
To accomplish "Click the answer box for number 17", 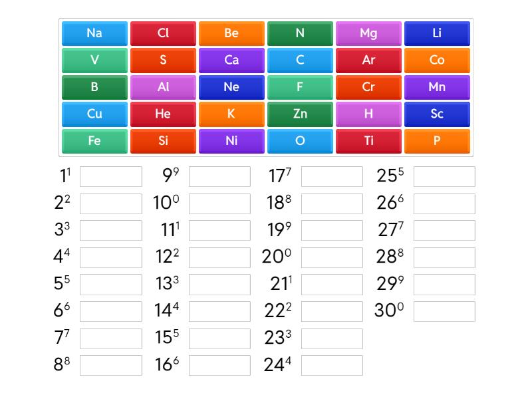I will (x=332, y=176).
